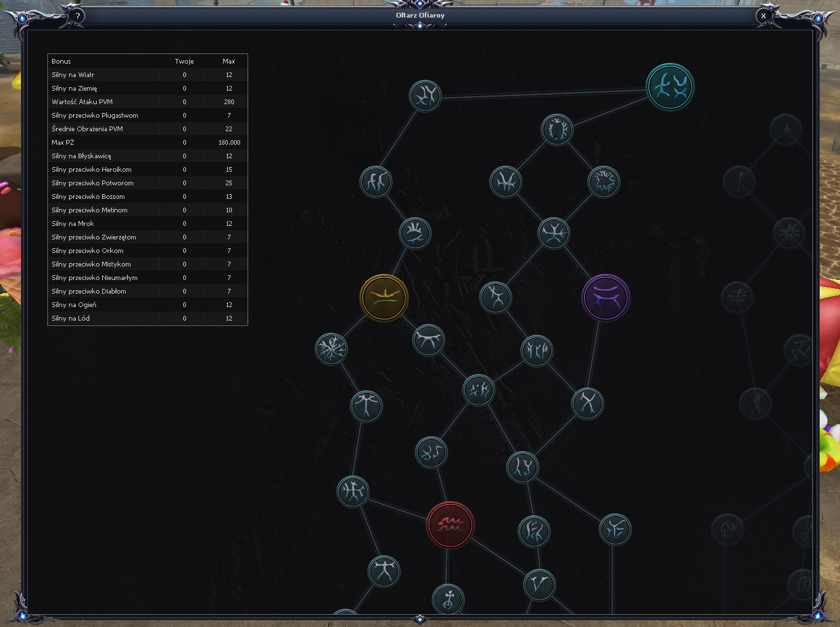Click the "Max" column header
This screenshot has width=840, height=627.
click(229, 61)
